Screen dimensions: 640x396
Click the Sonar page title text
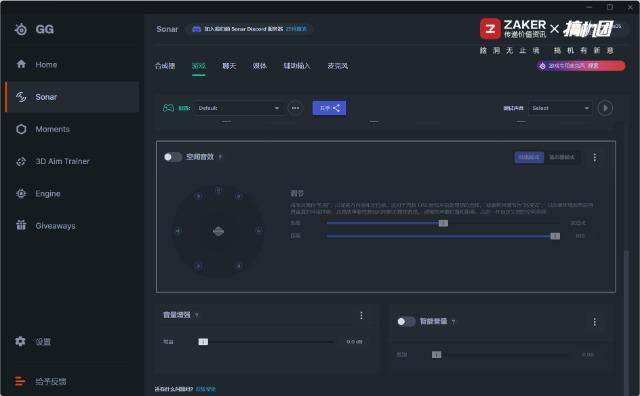167,29
